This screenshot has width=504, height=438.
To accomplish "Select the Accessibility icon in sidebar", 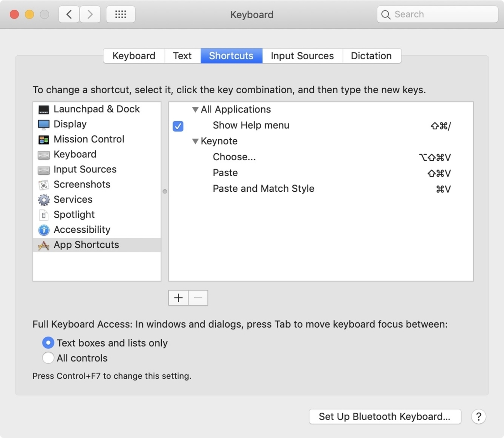I will 44,230.
